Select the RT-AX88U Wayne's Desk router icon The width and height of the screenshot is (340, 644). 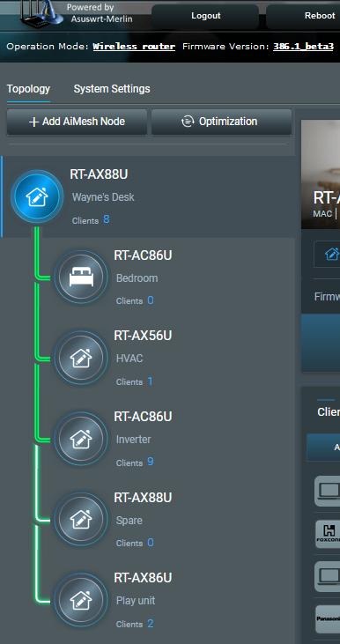coord(37,196)
